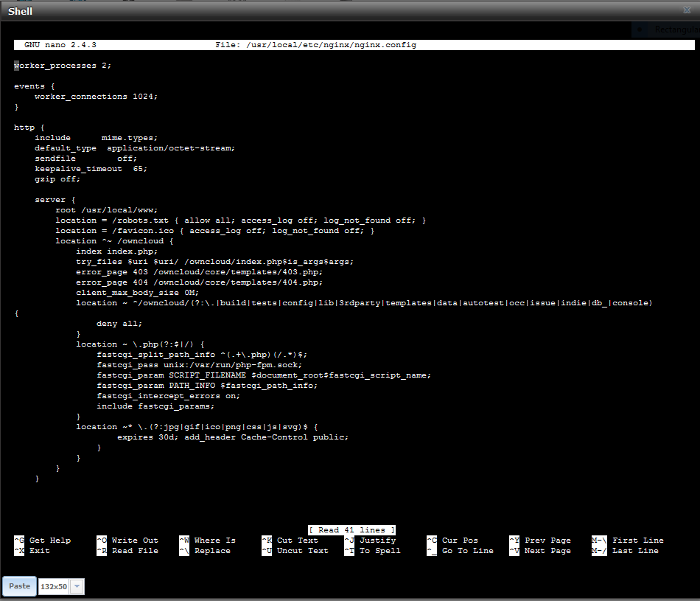The image size is (700, 601).
Task: Open the 132x50 terminal size dropdown
Action: pos(77,586)
